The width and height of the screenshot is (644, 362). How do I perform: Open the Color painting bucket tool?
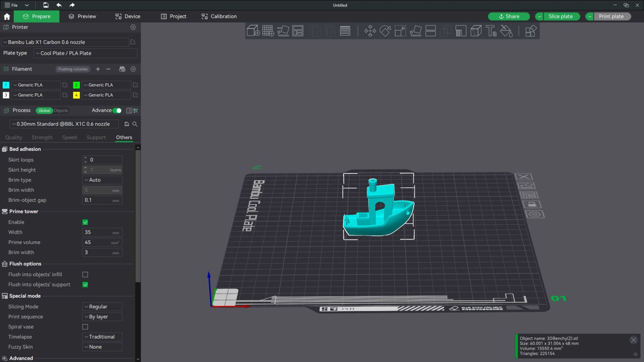[x=506, y=31]
